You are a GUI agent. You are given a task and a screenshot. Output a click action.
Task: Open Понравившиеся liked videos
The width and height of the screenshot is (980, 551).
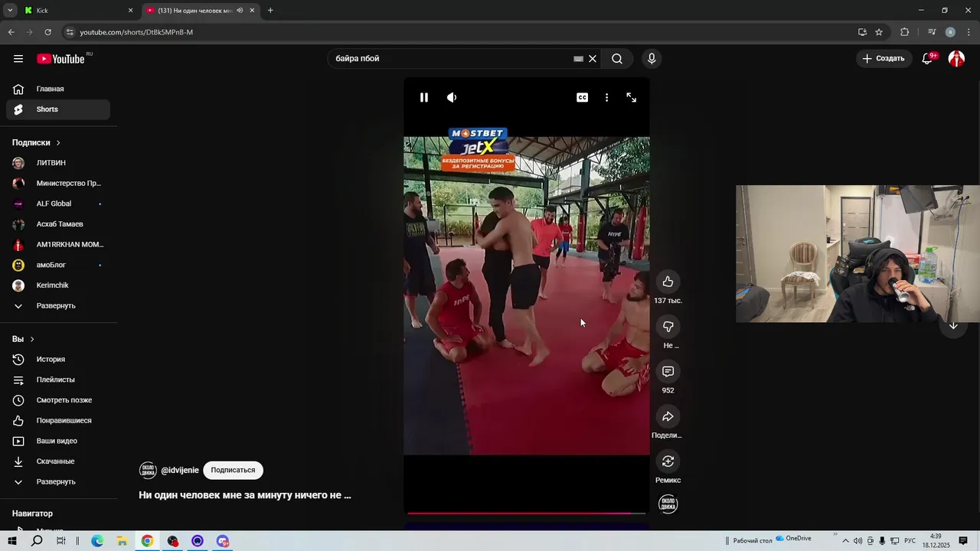coord(58,421)
